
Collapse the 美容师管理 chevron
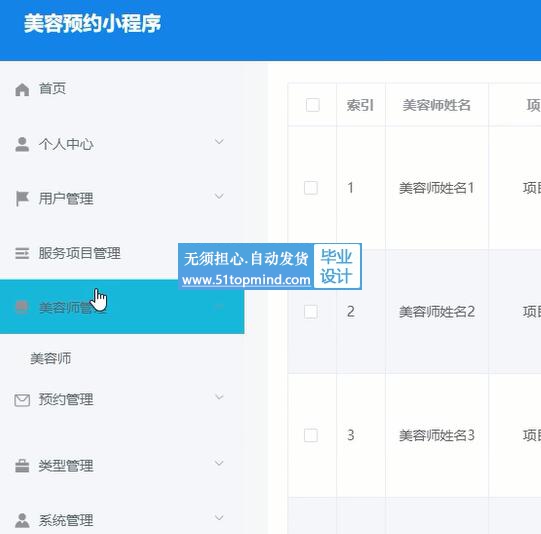pyautogui.click(x=219, y=306)
